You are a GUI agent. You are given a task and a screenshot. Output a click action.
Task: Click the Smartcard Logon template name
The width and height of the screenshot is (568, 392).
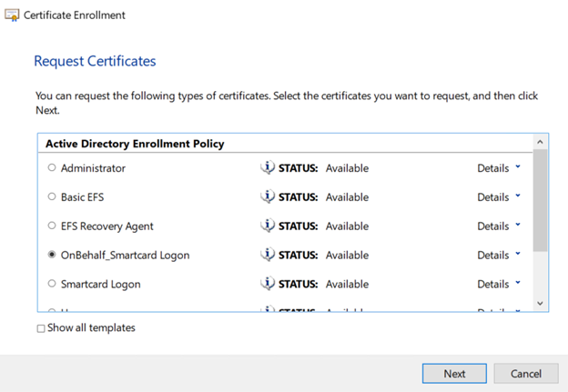(x=100, y=284)
